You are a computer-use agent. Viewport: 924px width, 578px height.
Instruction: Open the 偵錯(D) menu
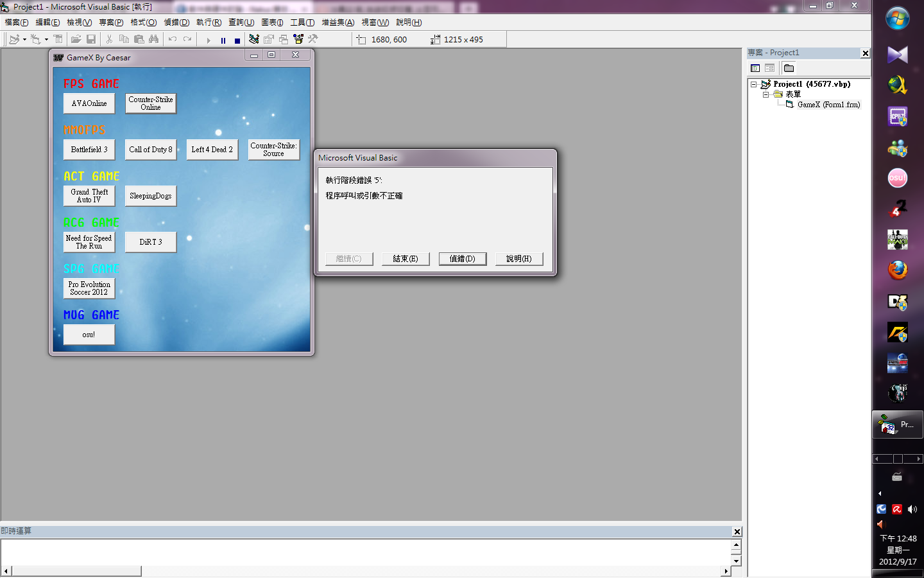tap(176, 22)
